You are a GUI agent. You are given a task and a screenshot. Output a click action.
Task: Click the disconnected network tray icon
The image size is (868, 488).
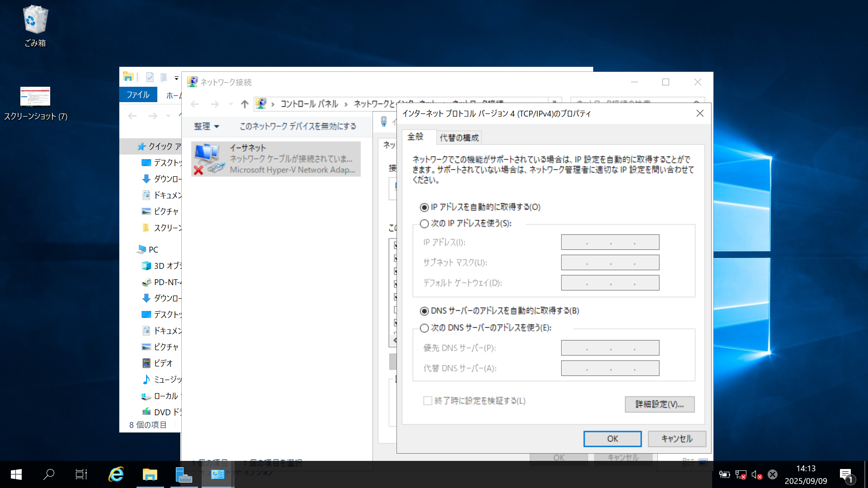[x=741, y=474]
